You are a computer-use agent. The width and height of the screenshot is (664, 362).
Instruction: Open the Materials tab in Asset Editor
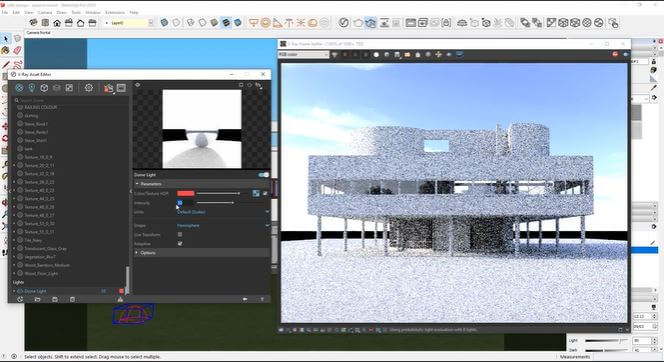[19, 88]
